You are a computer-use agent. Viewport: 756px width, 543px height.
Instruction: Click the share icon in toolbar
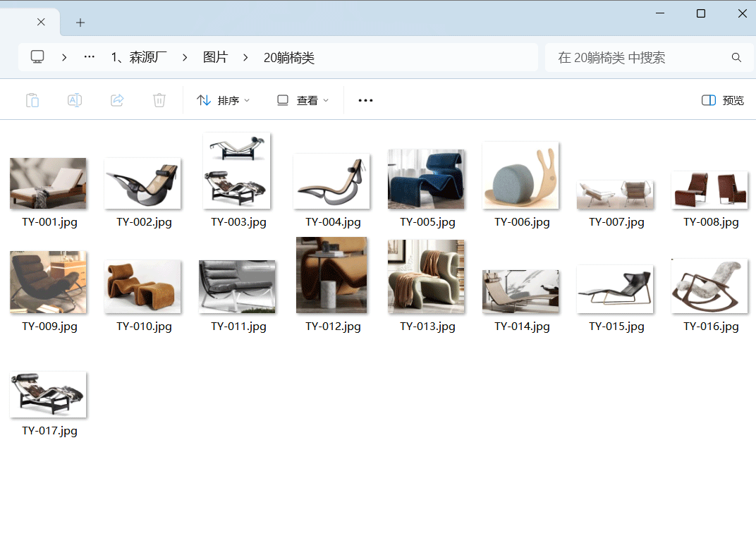[x=117, y=100]
